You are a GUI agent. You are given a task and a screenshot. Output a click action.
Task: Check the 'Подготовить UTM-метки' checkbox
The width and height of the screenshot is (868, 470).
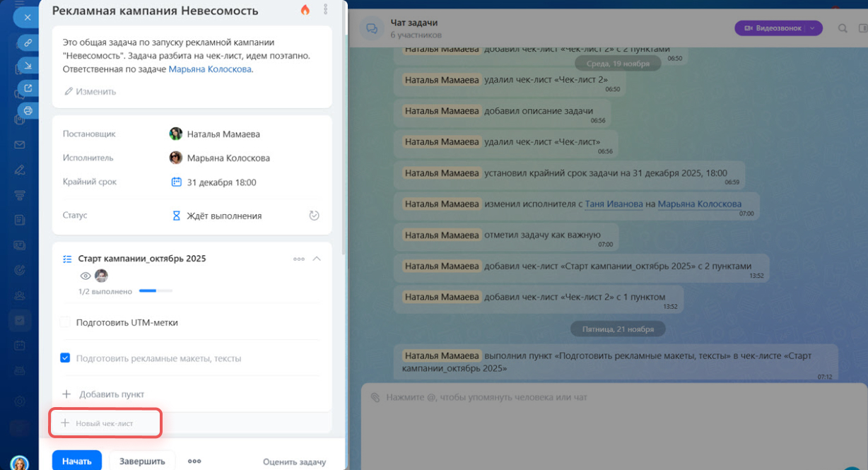coord(65,322)
